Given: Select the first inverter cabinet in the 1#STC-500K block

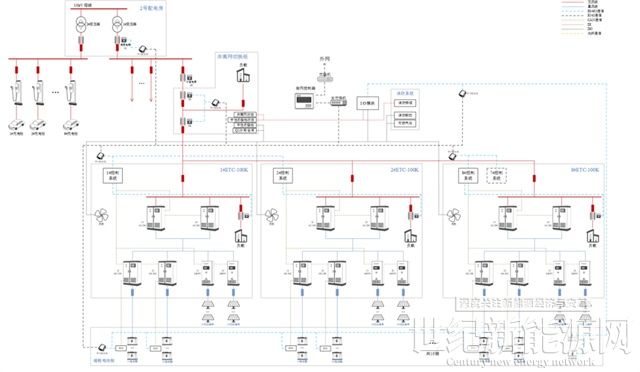Looking at the screenshot, I should [156, 218].
